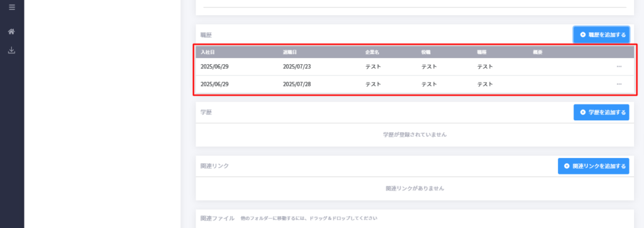The height and width of the screenshot is (228, 644).
Task: Click the plus icon on 関連リンクを追加する
Action: pos(567,166)
